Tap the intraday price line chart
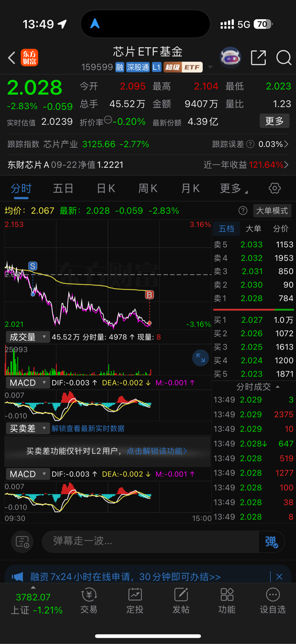The width and height of the screenshot is (296, 644). pyautogui.click(x=108, y=275)
